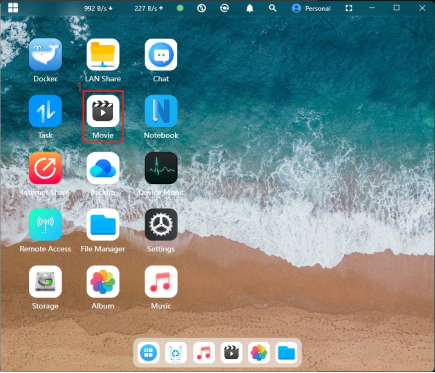Screen dimensions: 435x373
Task: Open the app grid button in the dock
Action: point(148,353)
